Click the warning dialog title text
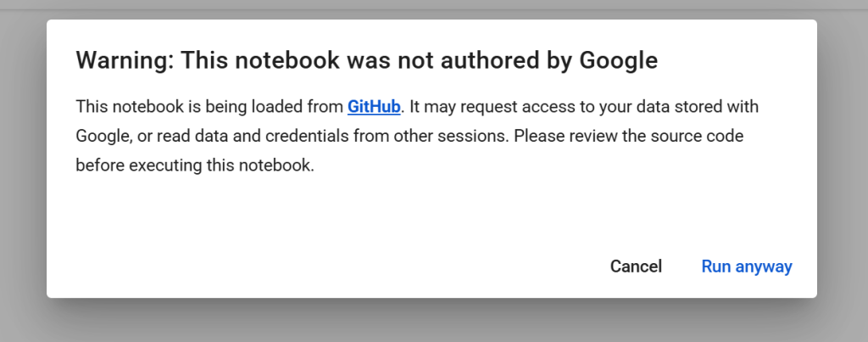Screen dimensions: 868x342 [x=366, y=60]
